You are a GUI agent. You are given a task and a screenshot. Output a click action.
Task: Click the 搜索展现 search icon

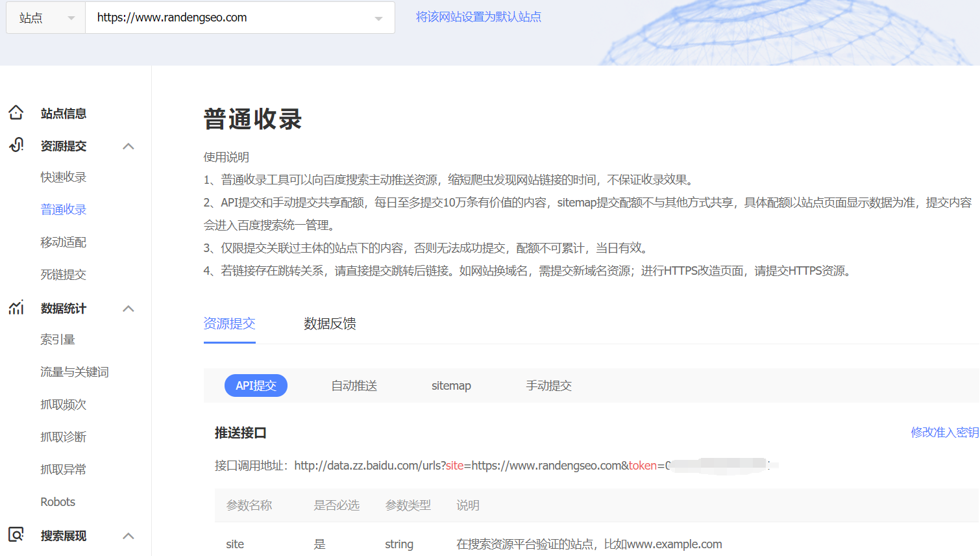16,535
